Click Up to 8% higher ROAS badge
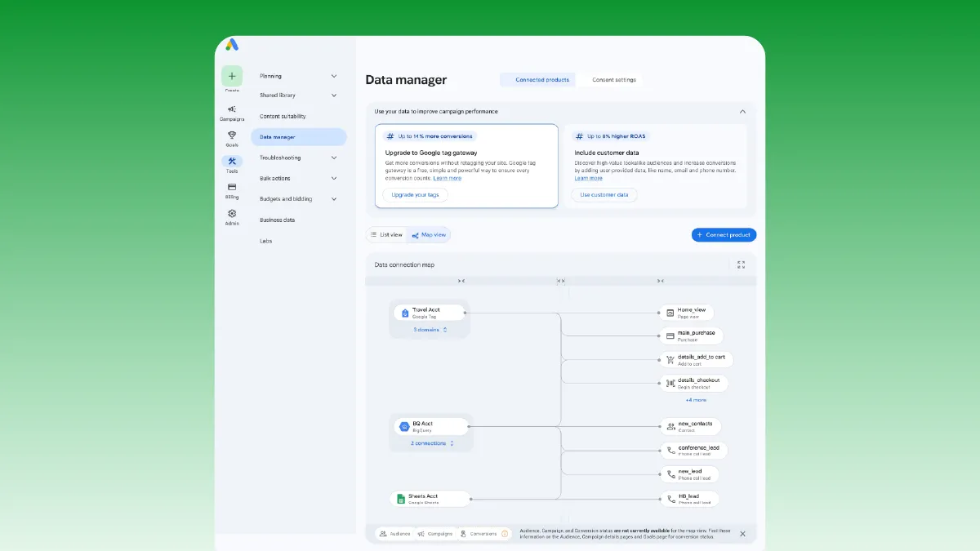Screen dimensions: 980x551 pyautogui.click(x=612, y=136)
